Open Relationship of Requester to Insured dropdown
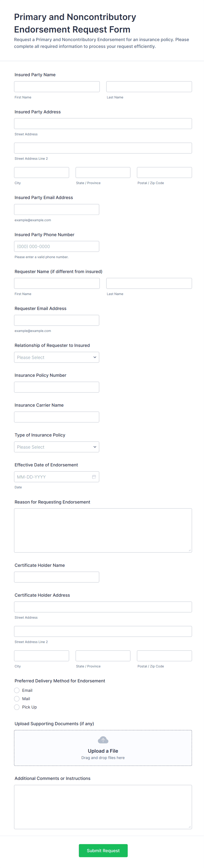Image resolution: width=204 pixels, height=868 pixels. [x=57, y=357]
